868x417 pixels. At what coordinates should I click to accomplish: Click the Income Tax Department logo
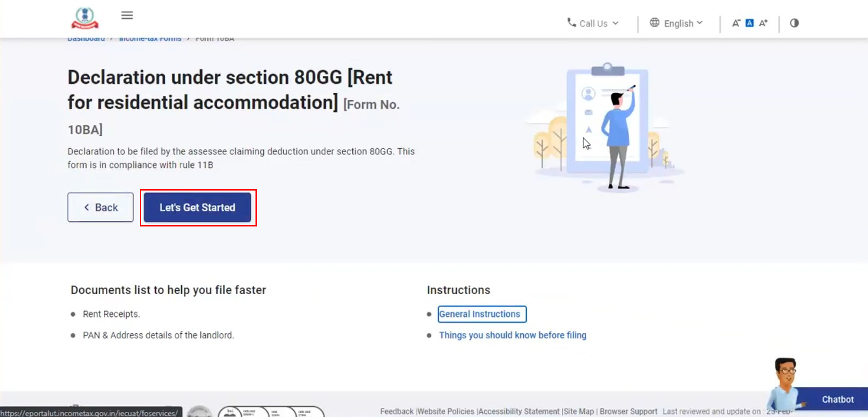click(x=85, y=18)
